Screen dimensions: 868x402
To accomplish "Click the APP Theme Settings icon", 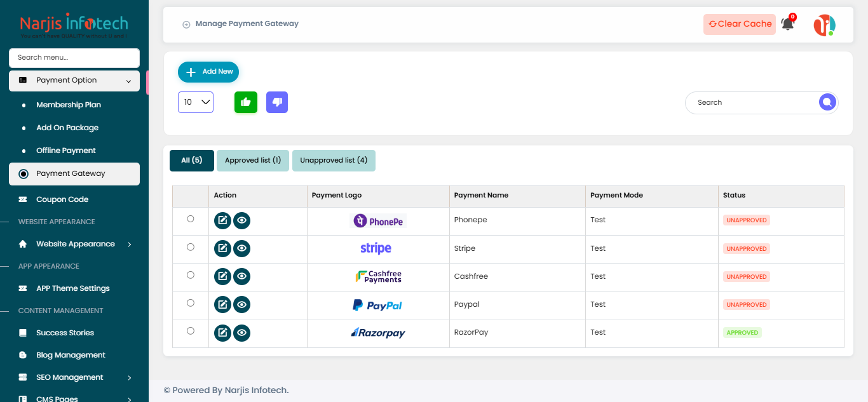I will (23, 288).
